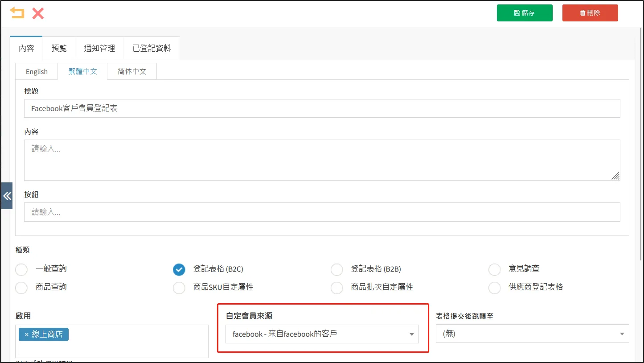This screenshot has width=644, height=363.
Task: Select the 一般查詢 radio option
Action: (x=21, y=269)
